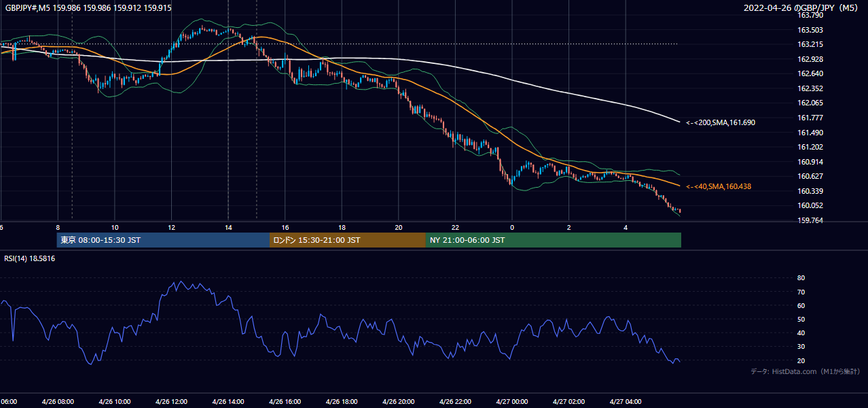Click hour tick 20 under the price chart

399,227
